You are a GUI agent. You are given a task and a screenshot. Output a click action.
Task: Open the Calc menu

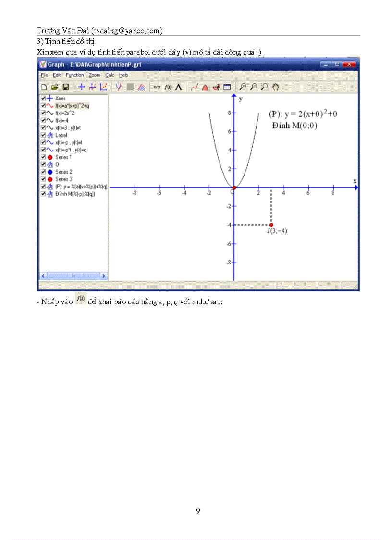pos(110,75)
